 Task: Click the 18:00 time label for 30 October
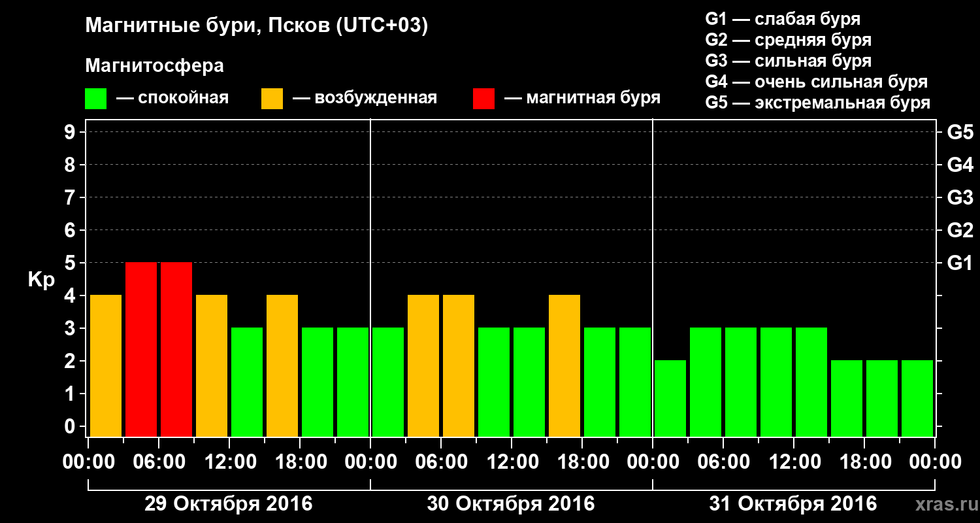pos(582,462)
